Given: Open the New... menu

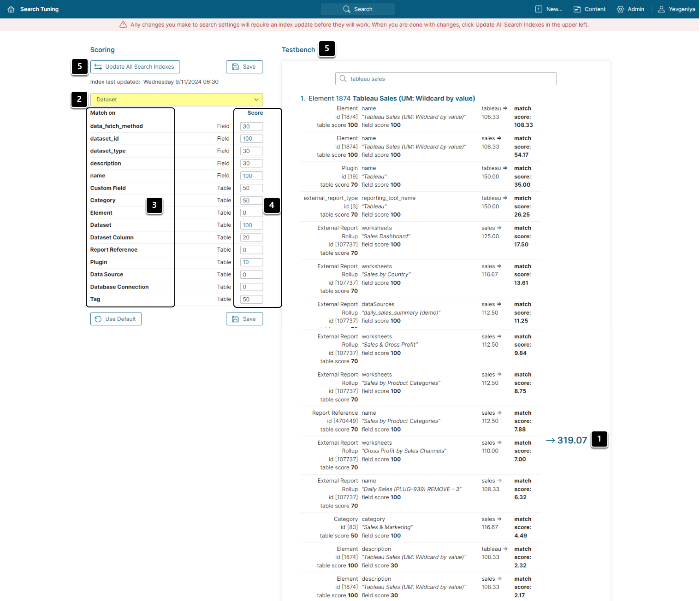Looking at the screenshot, I should click(x=549, y=9).
